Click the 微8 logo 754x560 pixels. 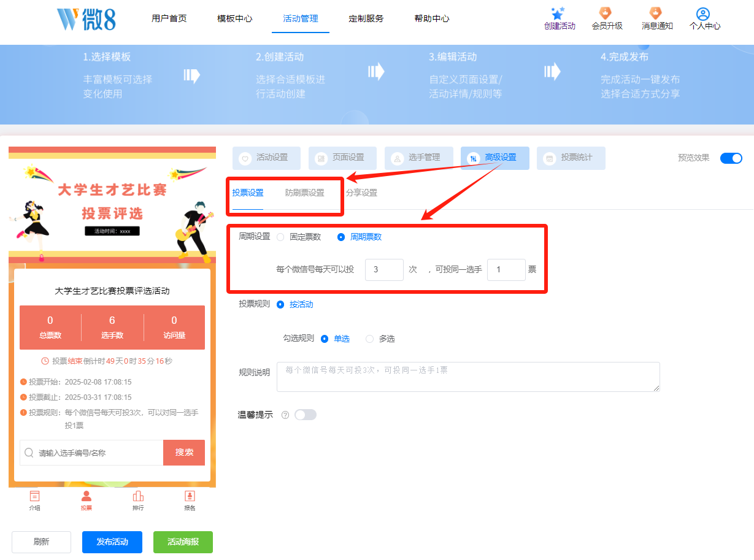(x=85, y=18)
